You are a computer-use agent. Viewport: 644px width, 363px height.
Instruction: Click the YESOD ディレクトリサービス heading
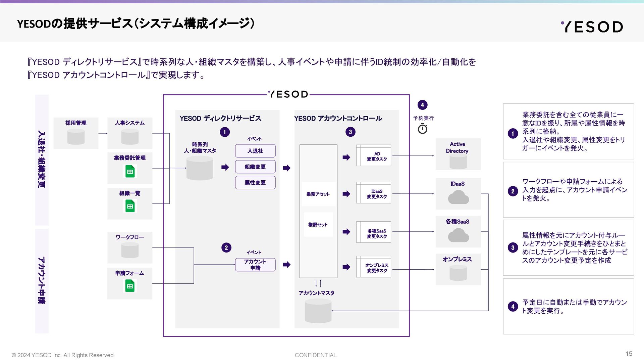click(220, 118)
